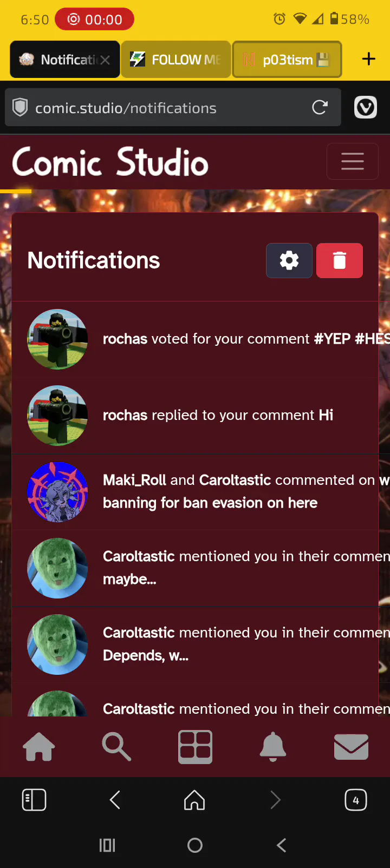Open the grid icon in the bottom bar
The width and height of the screenshot is (390, 868).
pyautogui.click(x=195, y=747)
